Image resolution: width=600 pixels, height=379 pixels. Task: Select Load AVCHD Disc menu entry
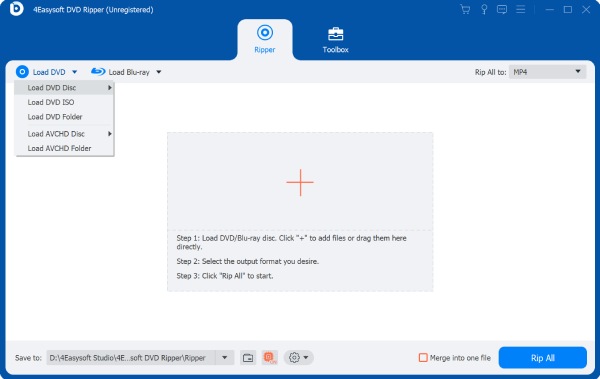click(64, 134)
